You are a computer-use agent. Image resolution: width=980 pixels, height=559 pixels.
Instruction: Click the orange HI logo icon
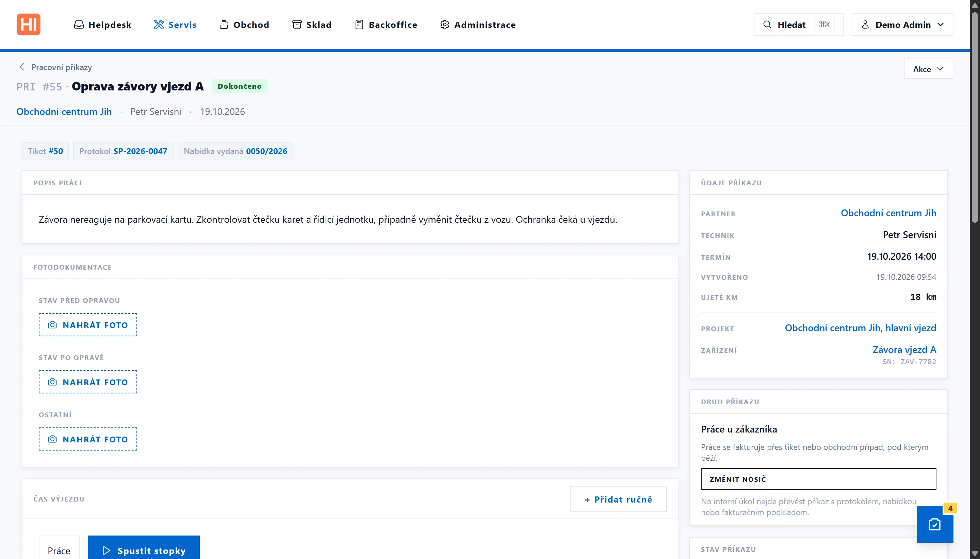(29, 24)
